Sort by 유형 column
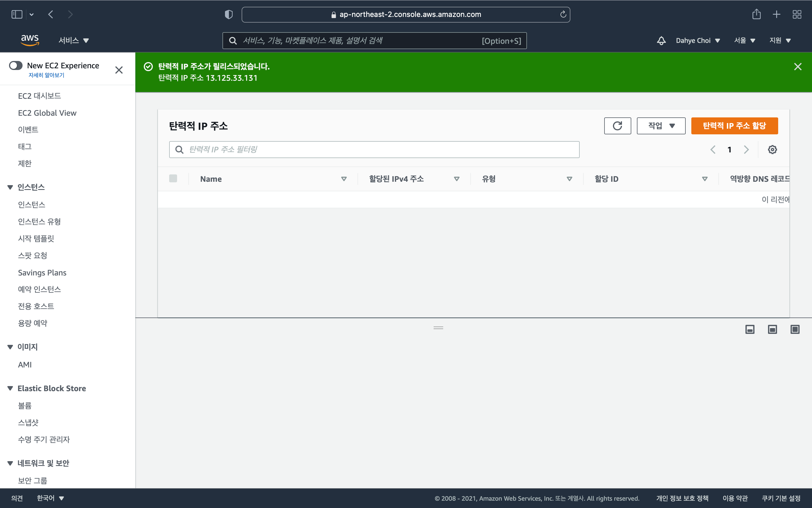 pyautogui.click(x=570, y=179)
